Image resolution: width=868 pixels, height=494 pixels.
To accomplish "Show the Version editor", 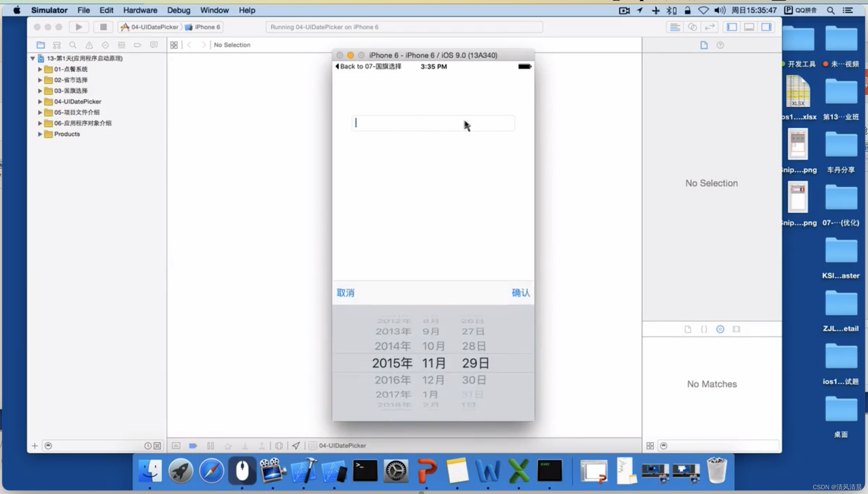I will point(709,27).
